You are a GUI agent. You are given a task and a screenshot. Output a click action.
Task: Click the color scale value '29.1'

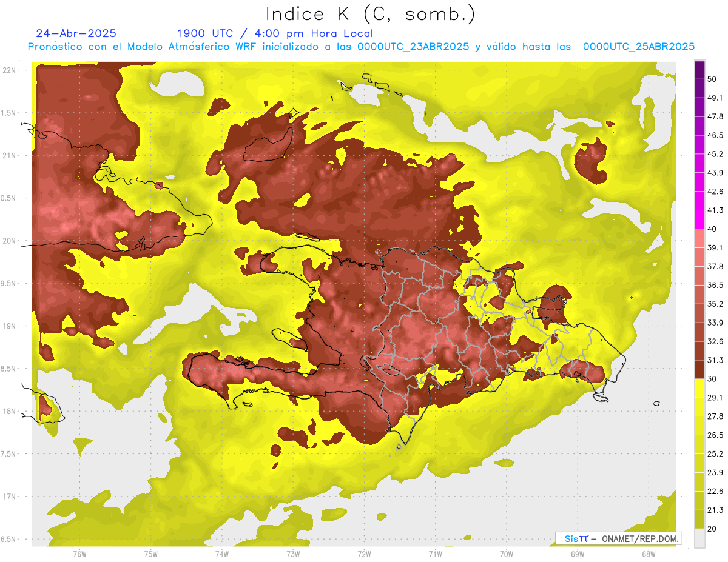click(x=715, y=398)
